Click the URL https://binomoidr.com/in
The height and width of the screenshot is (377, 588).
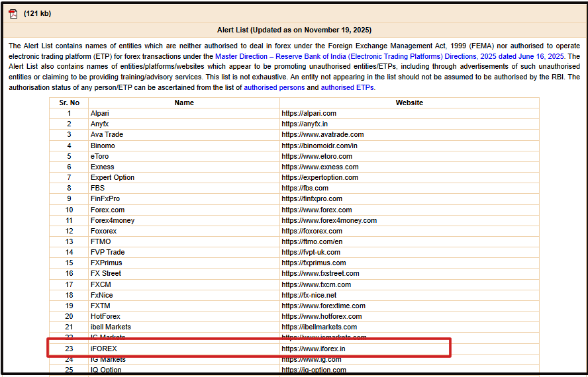coord(320,146)
